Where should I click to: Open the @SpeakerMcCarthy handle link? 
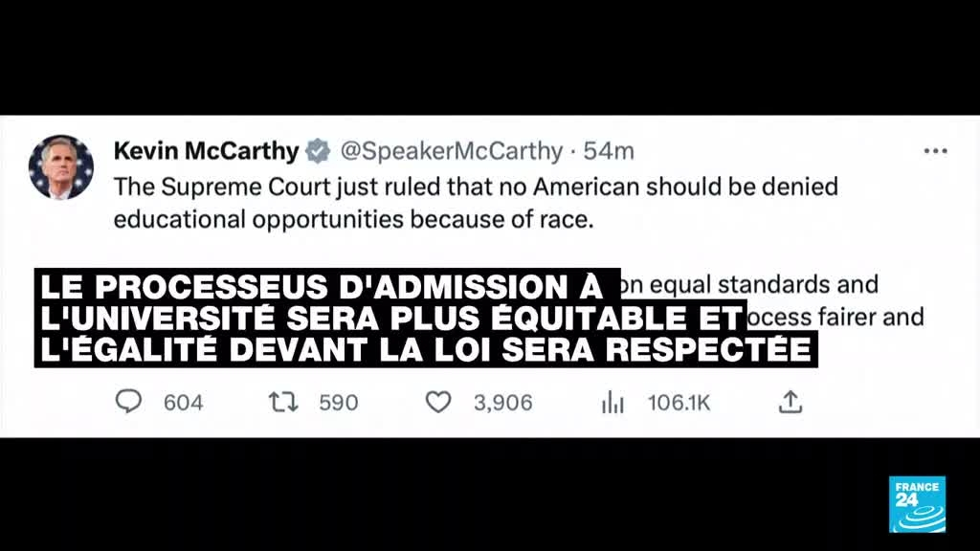452,151
